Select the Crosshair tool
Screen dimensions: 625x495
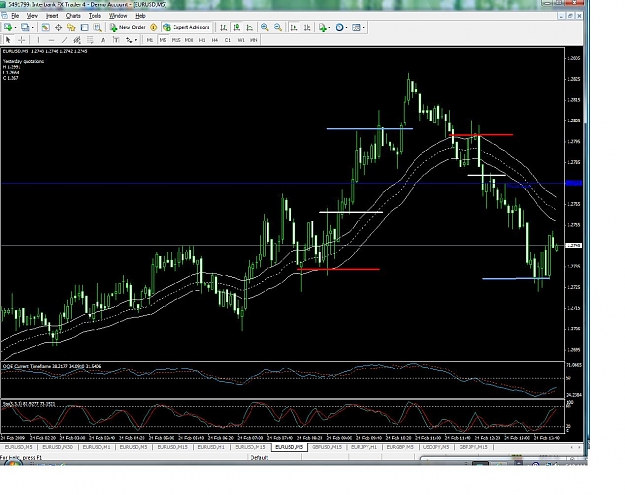pos(22,40)
